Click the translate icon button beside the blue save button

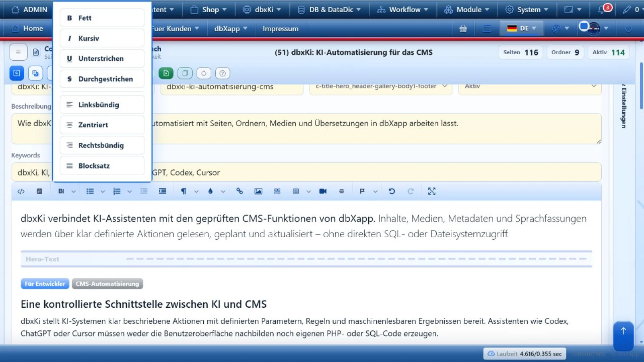[35, 73]
